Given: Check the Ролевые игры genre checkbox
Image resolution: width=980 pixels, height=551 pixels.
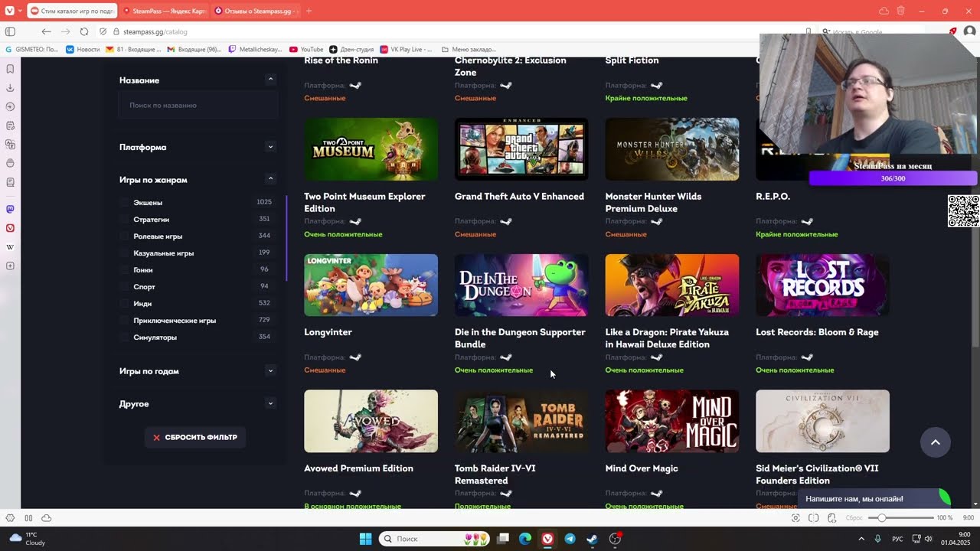Looking at the screenshot, I should click(x=124, y=236).
